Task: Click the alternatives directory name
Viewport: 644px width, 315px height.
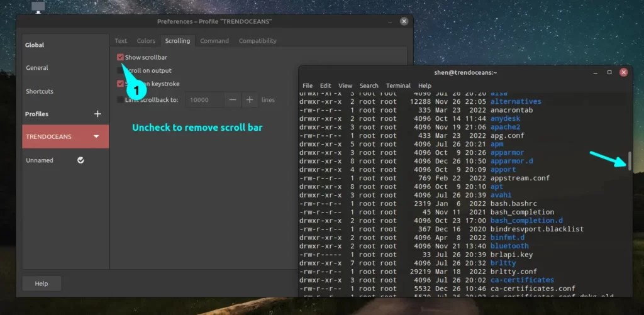Action: 516,101
